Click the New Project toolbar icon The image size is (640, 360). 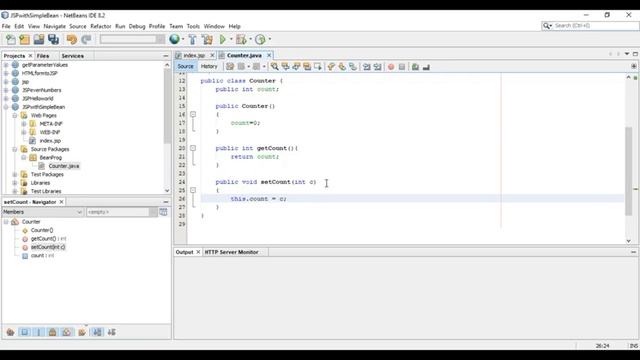[24, 40]
